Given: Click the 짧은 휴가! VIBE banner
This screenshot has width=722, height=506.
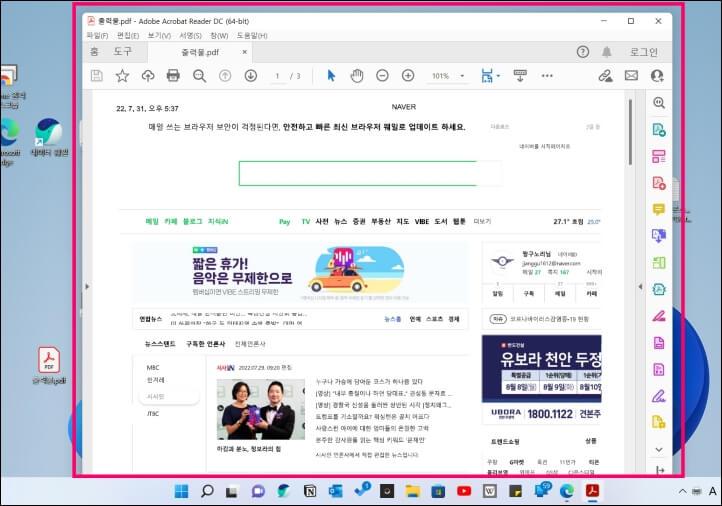Looking at the screenshot, I should (300, 273).
